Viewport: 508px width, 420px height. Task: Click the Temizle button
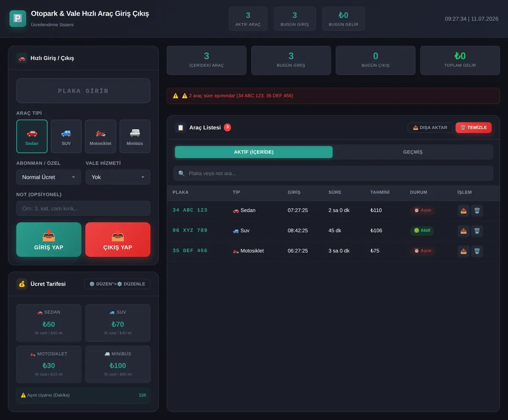474,127
